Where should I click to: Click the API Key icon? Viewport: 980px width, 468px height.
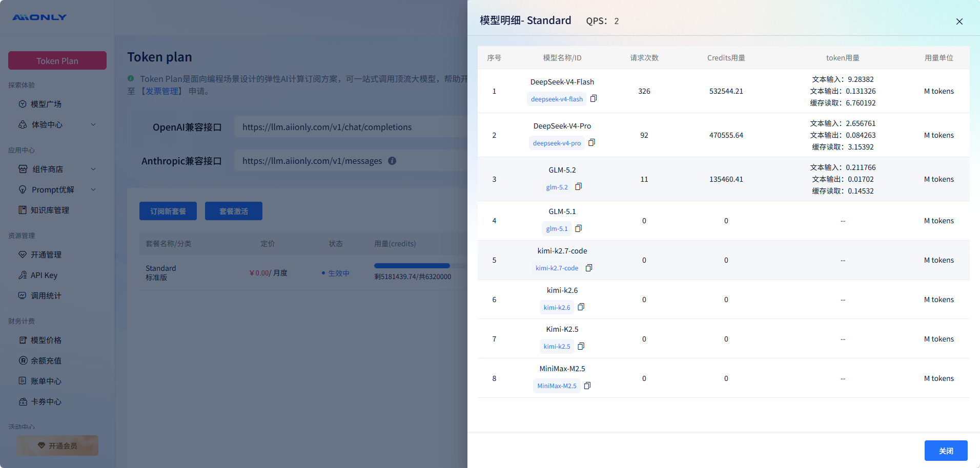coord(23,275)
